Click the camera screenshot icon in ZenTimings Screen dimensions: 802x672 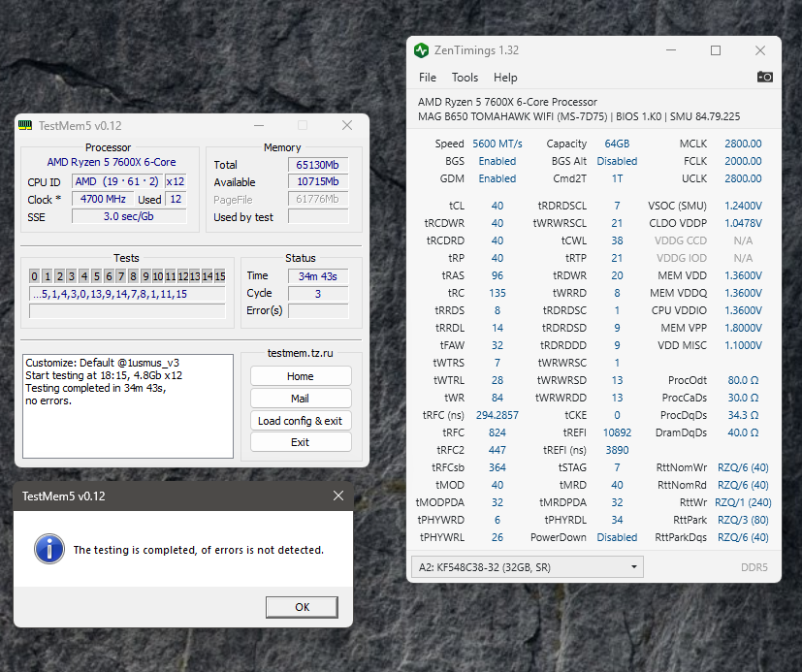pos(765,78)
